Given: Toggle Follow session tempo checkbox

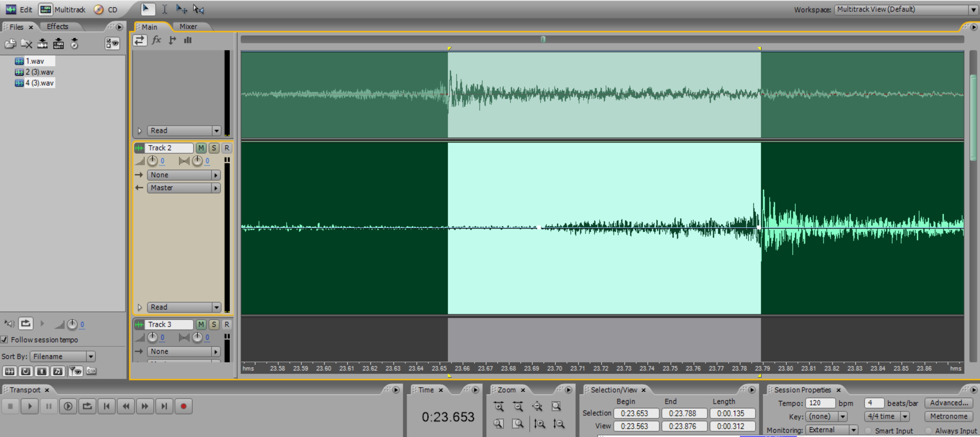Looking at the screenshot, I should (4, 339).
